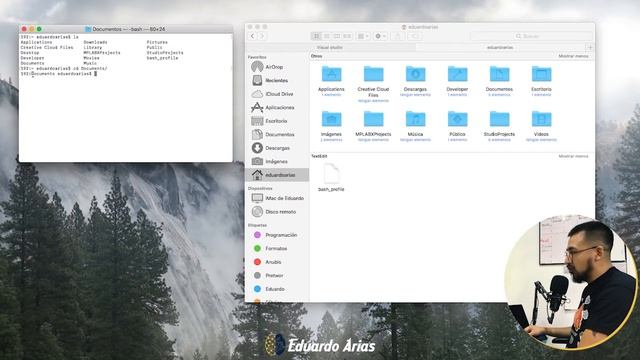
Task: Select the MPLABXProjects folder
Action: pos(373,119)
